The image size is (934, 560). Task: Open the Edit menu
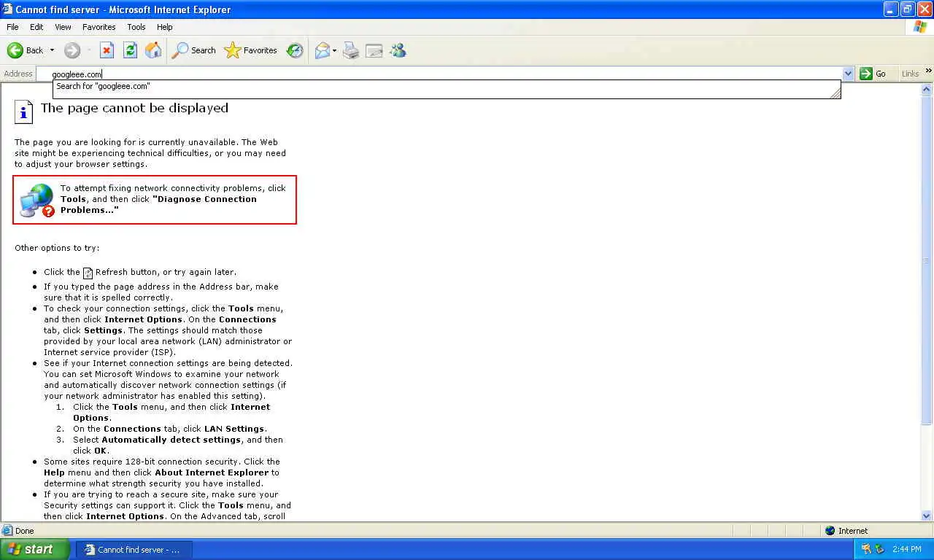tap(36, 27)
